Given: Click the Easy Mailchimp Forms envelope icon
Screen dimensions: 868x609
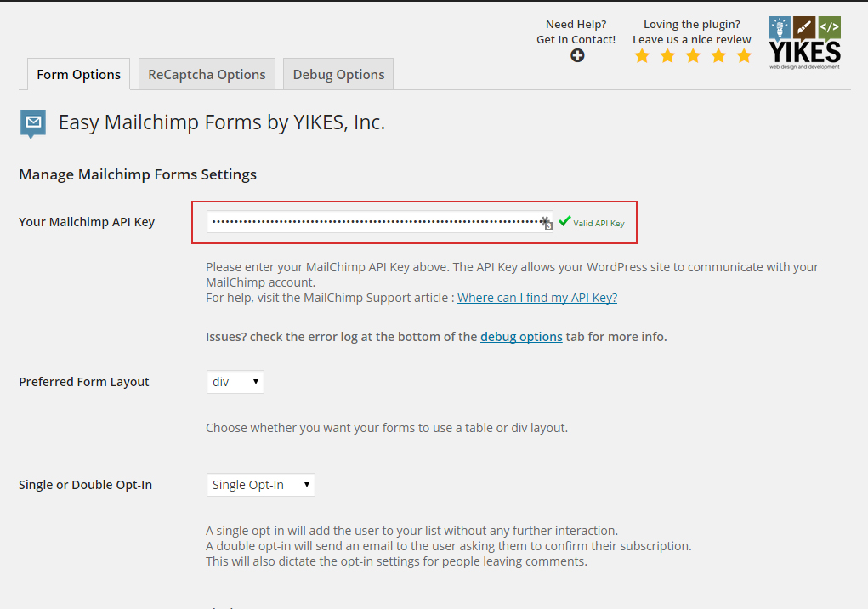Looking at the screenshot, I should [x=33, y=123].
